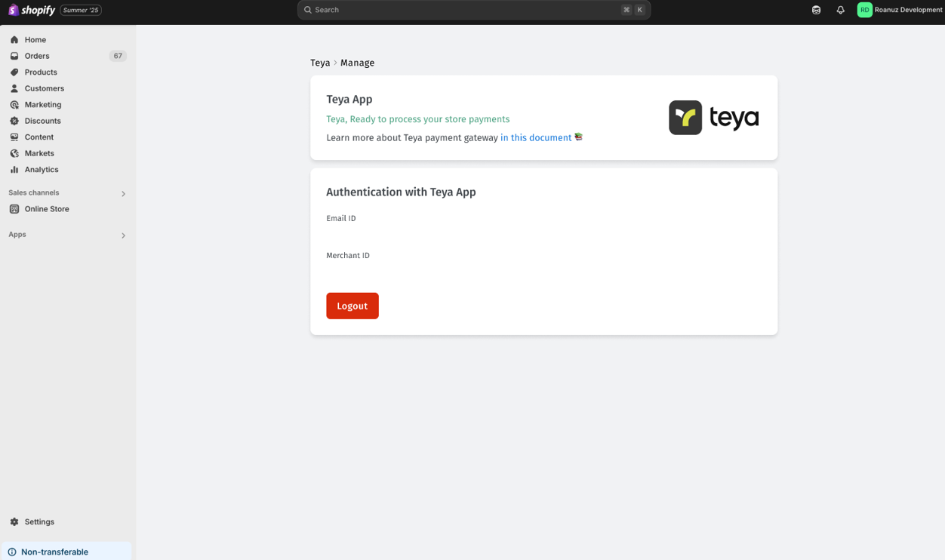
Task: Click the Summer '25 edition badge
Action: 81,10
